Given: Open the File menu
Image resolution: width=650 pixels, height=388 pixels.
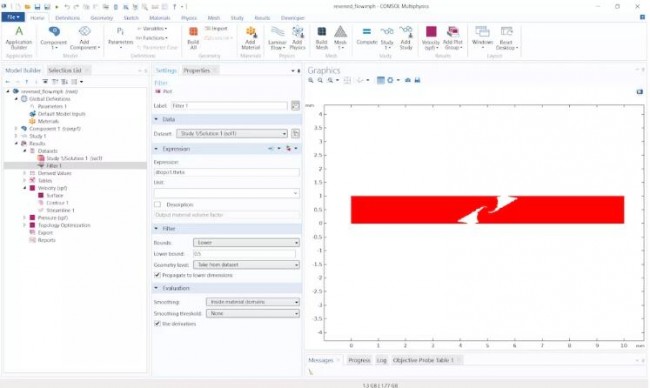Looking at the screenshot, I should click(x=13, y=17).
